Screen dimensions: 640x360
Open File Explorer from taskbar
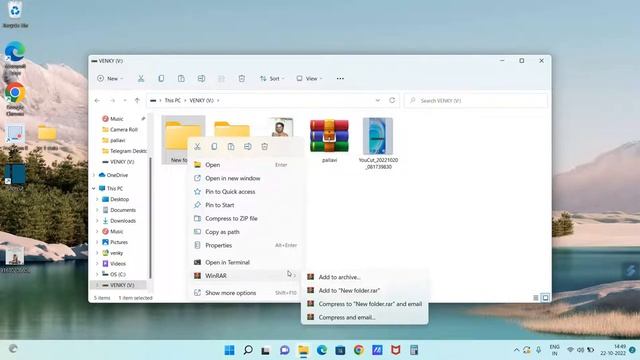[303, 350]
